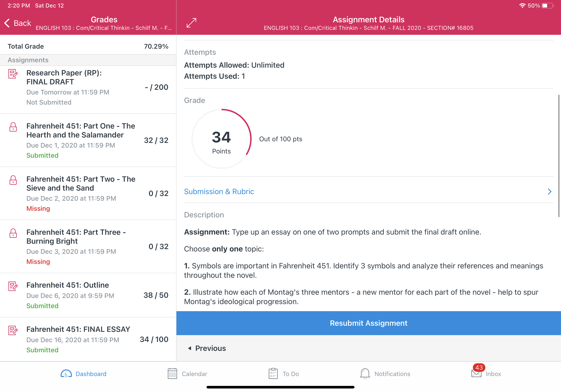Tap the 2:20 PM clock
Viewport: 561px width, 392px height.
19,5
